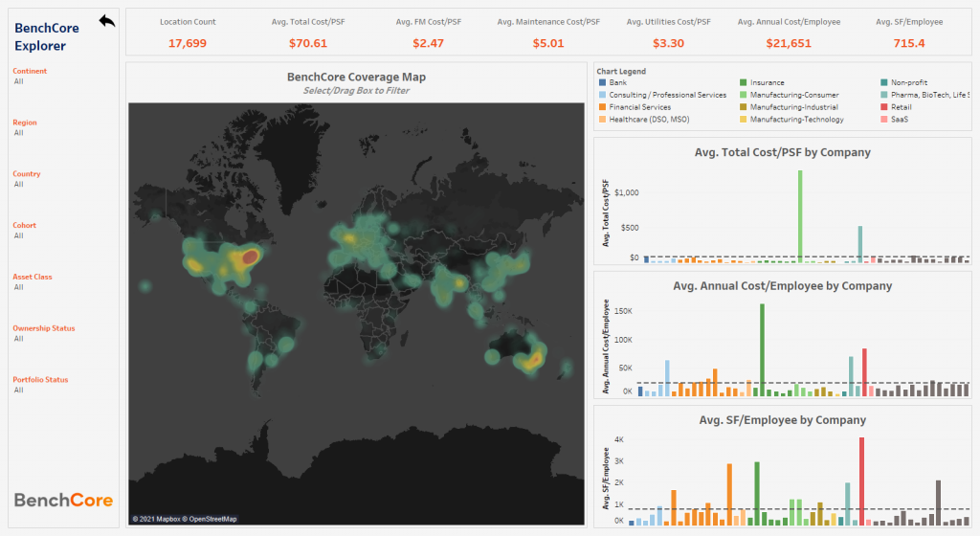
Task: Click the light blue bar in Annual Cost/Employee chart
Action: (x=667, y=378)
